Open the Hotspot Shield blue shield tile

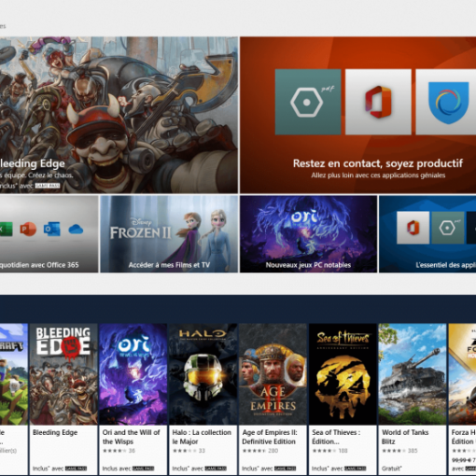coord(446,102)
